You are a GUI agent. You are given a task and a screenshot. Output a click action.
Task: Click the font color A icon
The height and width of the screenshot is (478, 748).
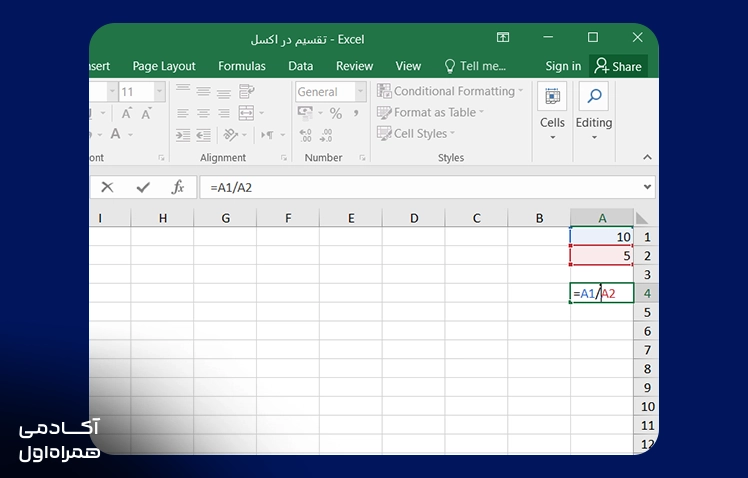115,134
